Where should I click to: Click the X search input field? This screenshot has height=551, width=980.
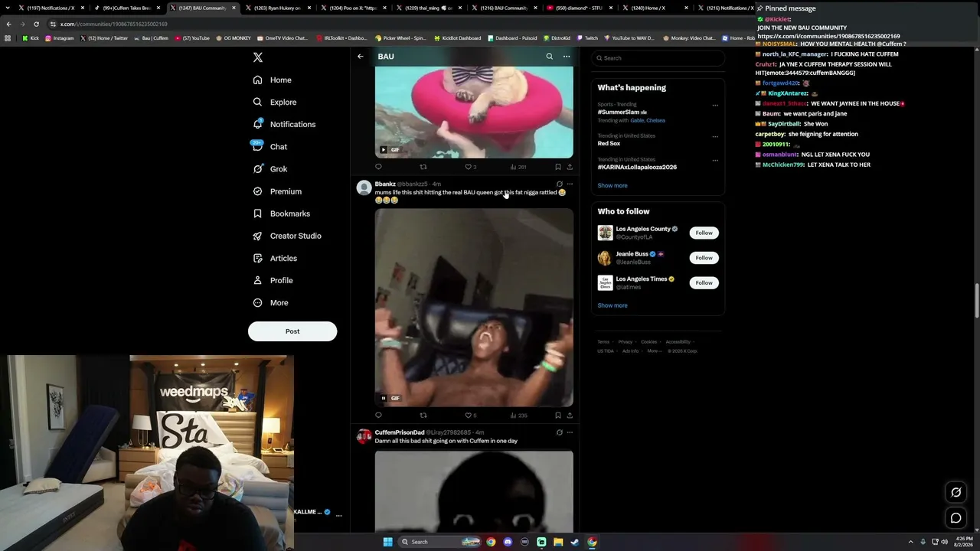click(658, 58)
